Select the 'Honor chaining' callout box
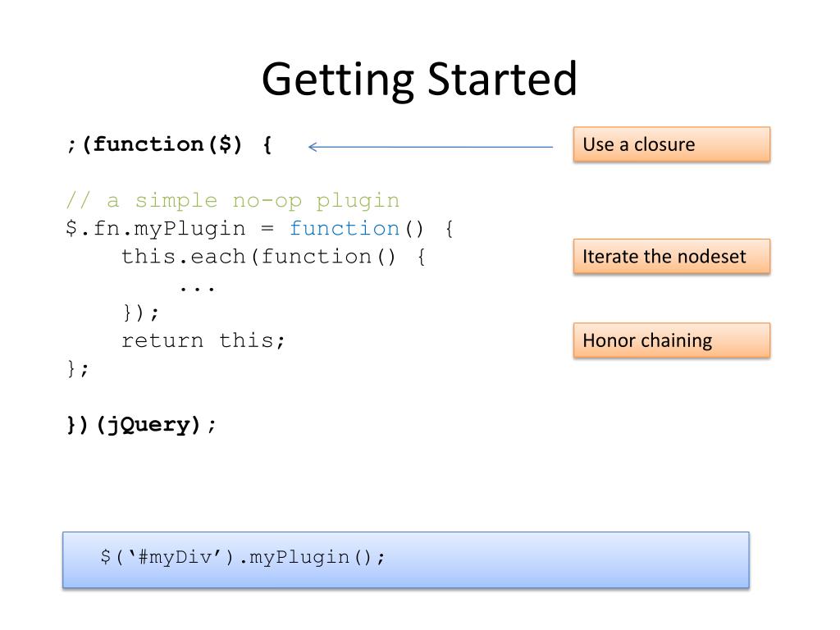 (671, 340)
